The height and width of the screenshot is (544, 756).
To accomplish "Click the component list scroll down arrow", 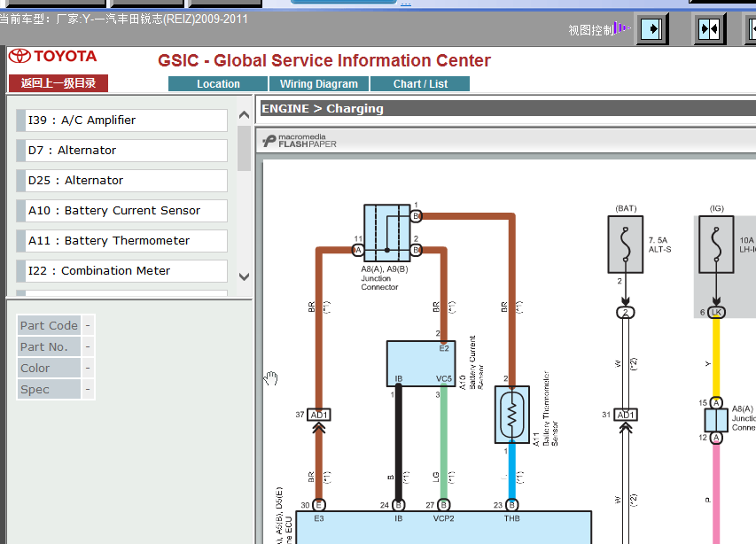I will 244,276.
